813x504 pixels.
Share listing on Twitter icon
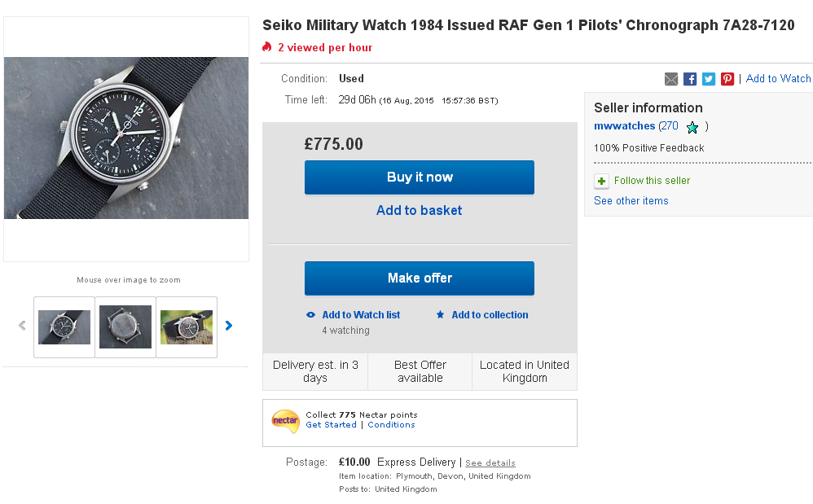click(x=709, y=79)
